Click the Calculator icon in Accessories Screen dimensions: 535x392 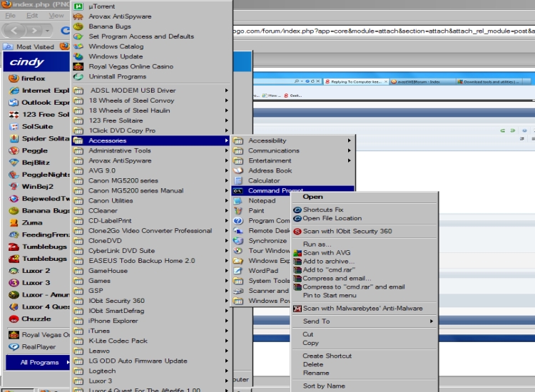click(238, 180)
